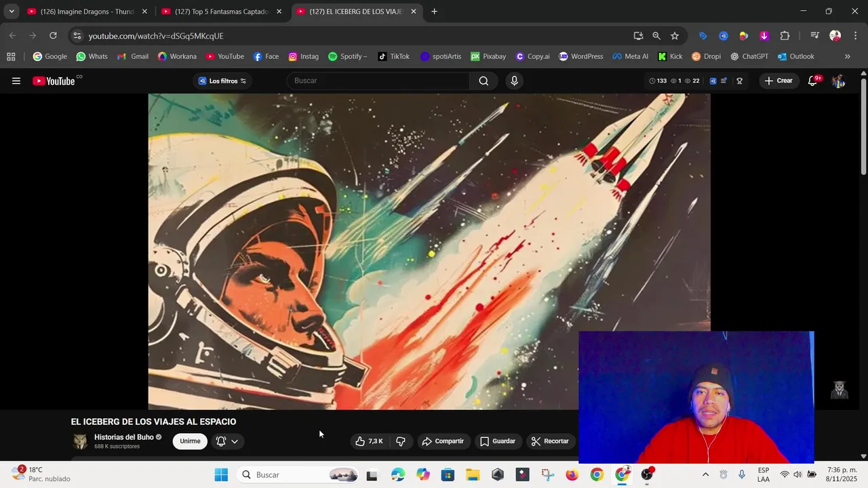Open the Kick bookmark
Image resolution: width=868 pixels, height=488 pixels.
(670, 56)
